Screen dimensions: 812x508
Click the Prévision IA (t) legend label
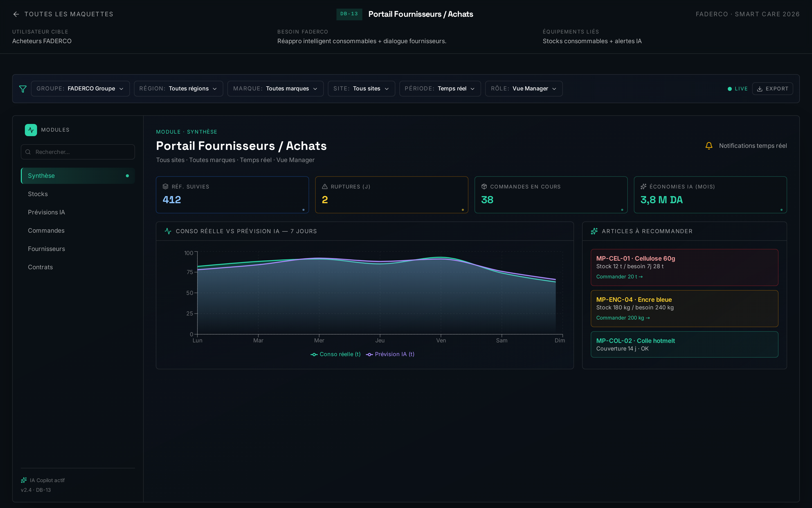395,355
